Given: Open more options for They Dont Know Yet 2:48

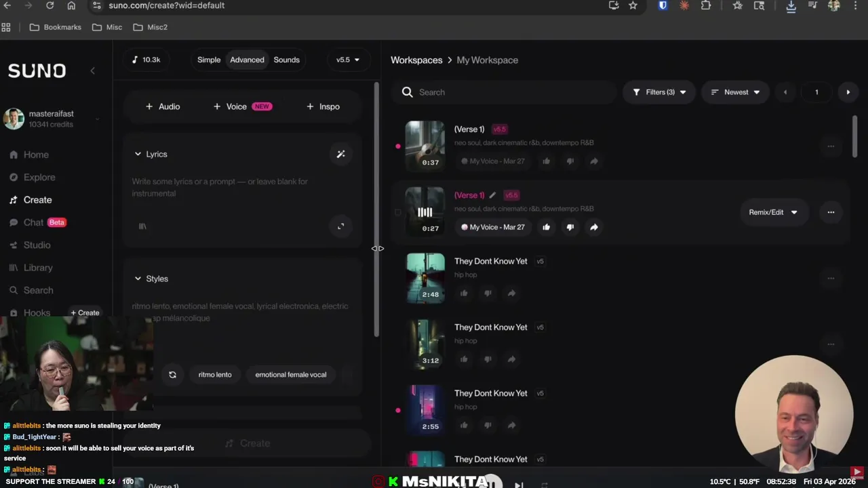Looking at the screenshot, I should (831, 278).
